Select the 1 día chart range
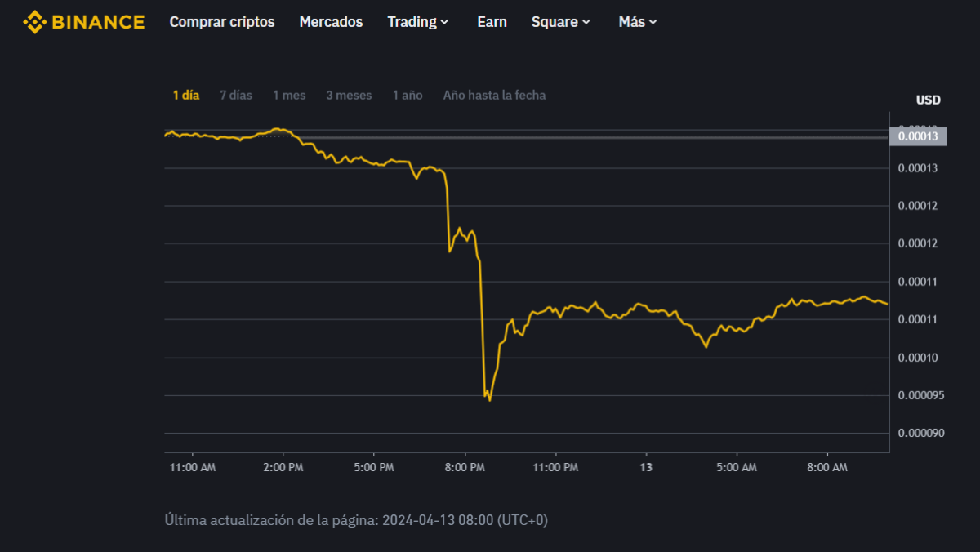 coord(186,95)
